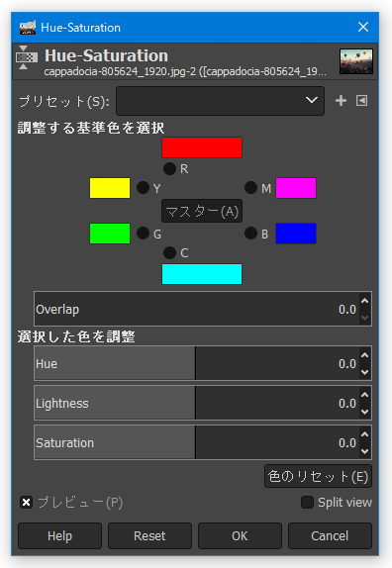Click the Reset button
The width and height of the screenshot is (392, 568).
pyautogui.click(x=149, y=535)
